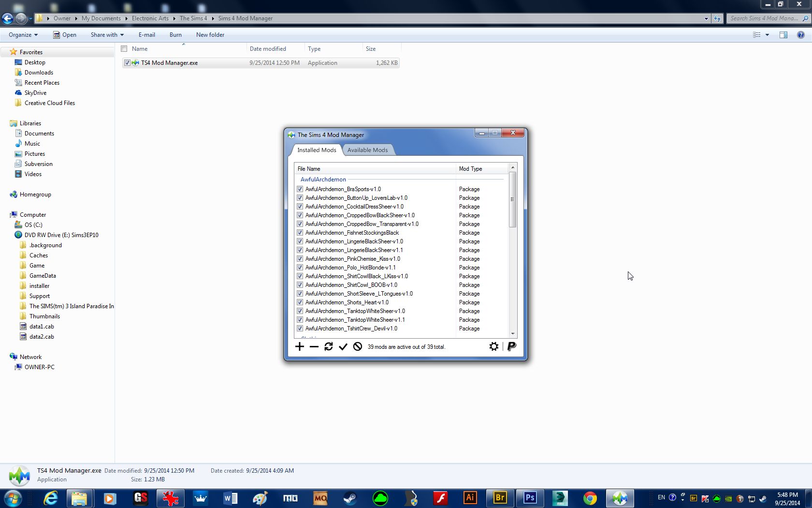Sort by File Name column header
Viewport: 812px width, 508px height.
375,169
